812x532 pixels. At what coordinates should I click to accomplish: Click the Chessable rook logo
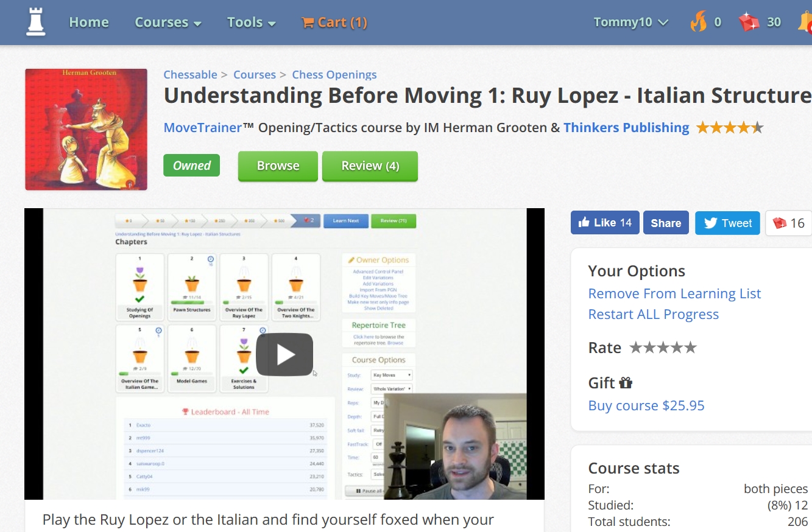pyautogui.click(x=36, y=22)
